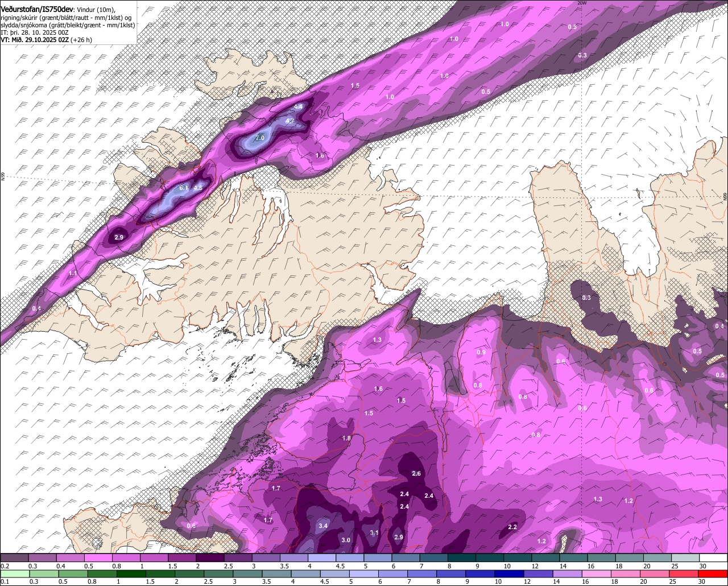Click the 20W longitude label
Image resolution: width=728 pixels, height=586 pixels.
pyautogui.click(x=581, y=3)
